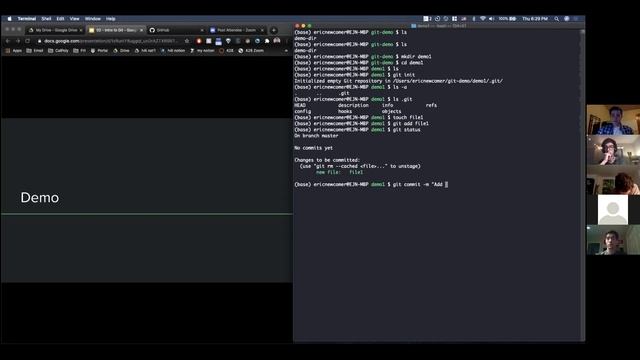Screen dimensions: 640x360
Task: Open a new browser tab
Action: (274, 30)
